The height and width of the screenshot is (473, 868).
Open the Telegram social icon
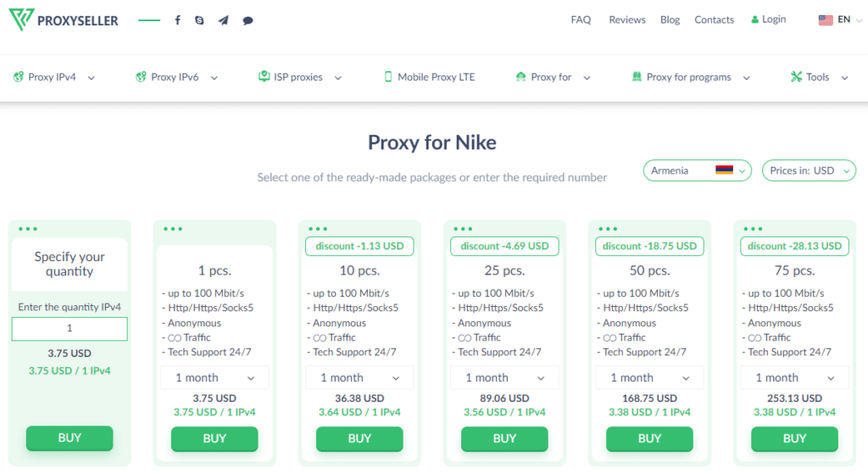pos(223,20)
